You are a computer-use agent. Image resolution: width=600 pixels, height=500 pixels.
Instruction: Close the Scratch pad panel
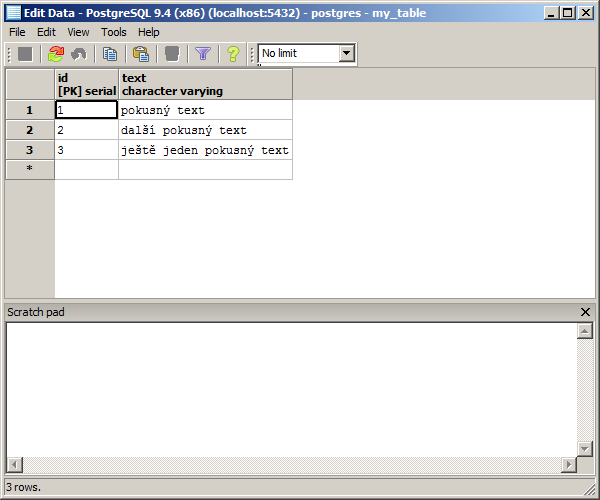pyautogui.click(x=586, y=312)
